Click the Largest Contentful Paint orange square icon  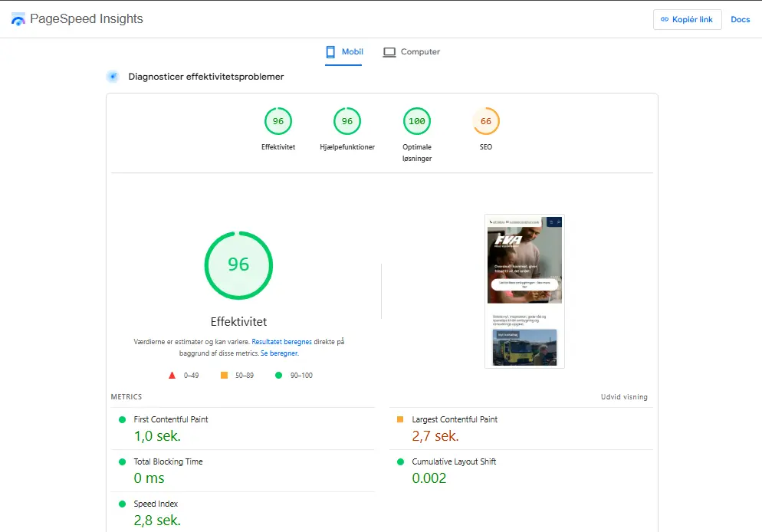pyautogui.click(x=400, y=419)
